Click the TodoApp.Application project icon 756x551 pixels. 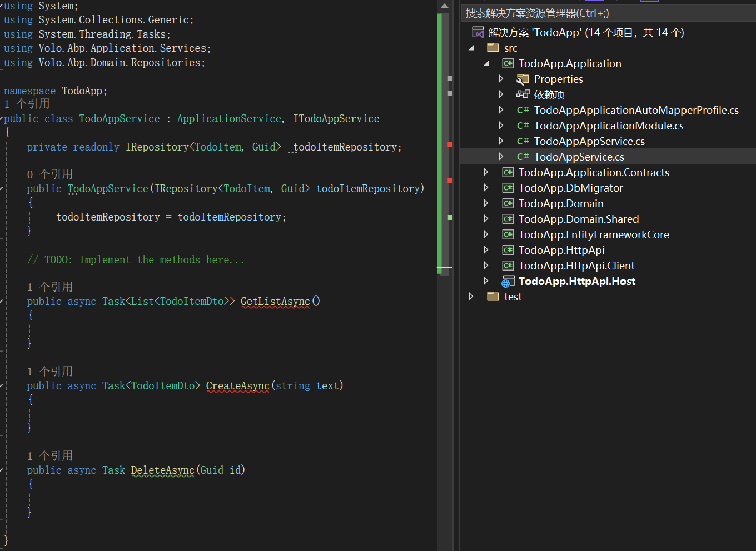click(508, 63)
